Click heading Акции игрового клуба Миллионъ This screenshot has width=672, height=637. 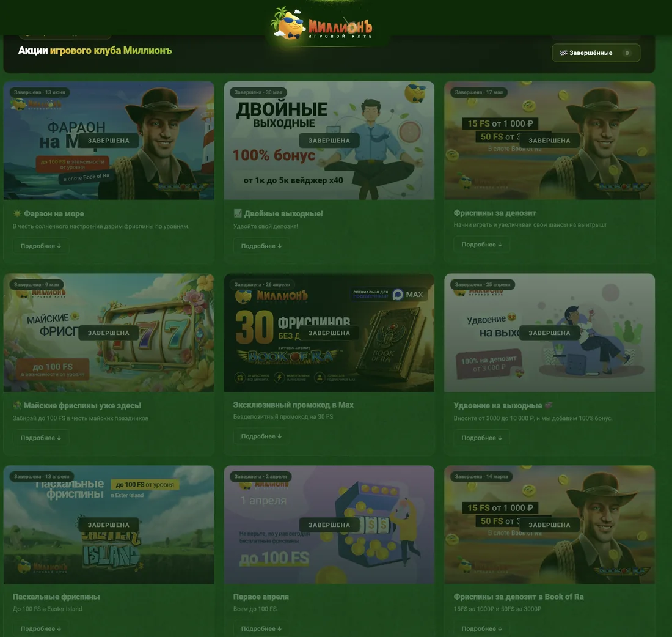95,50
